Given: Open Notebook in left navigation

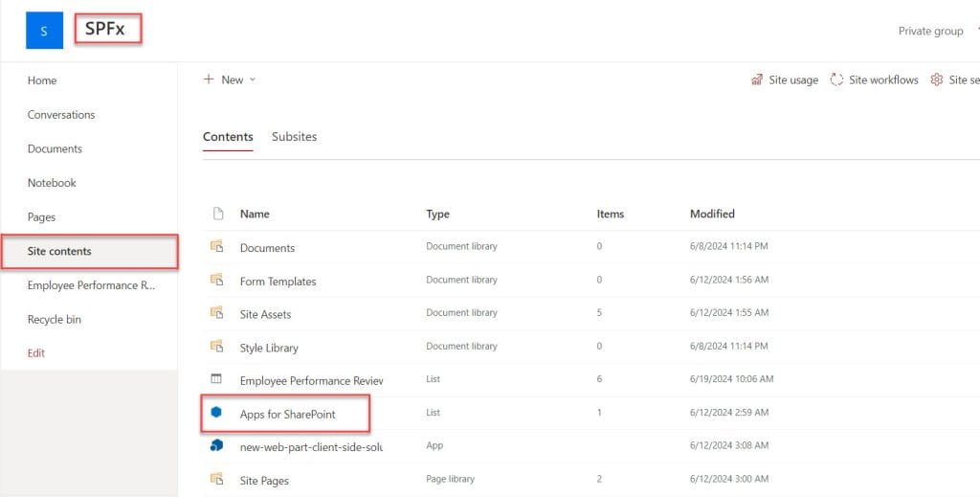Looking at the screenshot, I should pos(52,183).
